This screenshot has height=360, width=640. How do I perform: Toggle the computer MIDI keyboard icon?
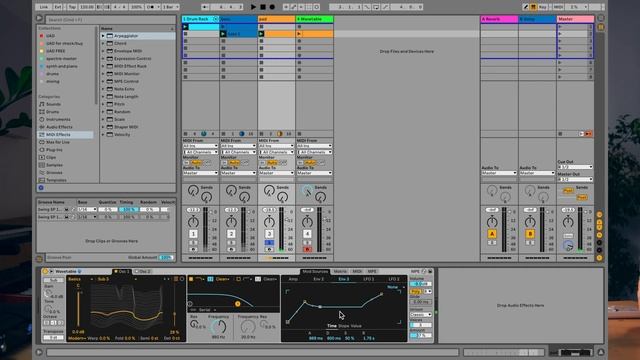(533, 7)
